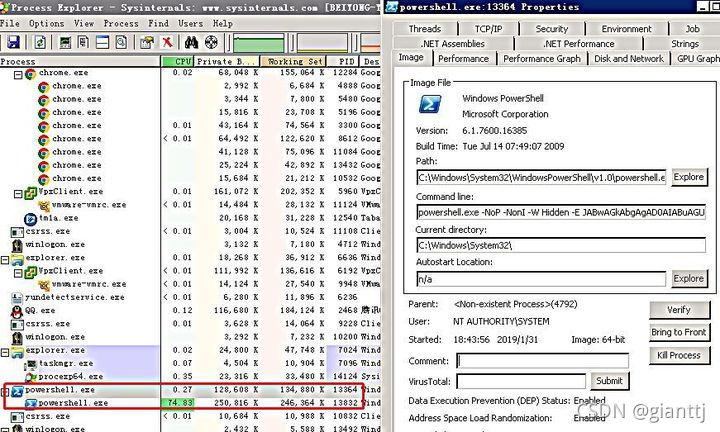Viewport: 720px width, 432px height.
Task: Click the taskmgr.exe process icon
Action: (x=31, y=365)
